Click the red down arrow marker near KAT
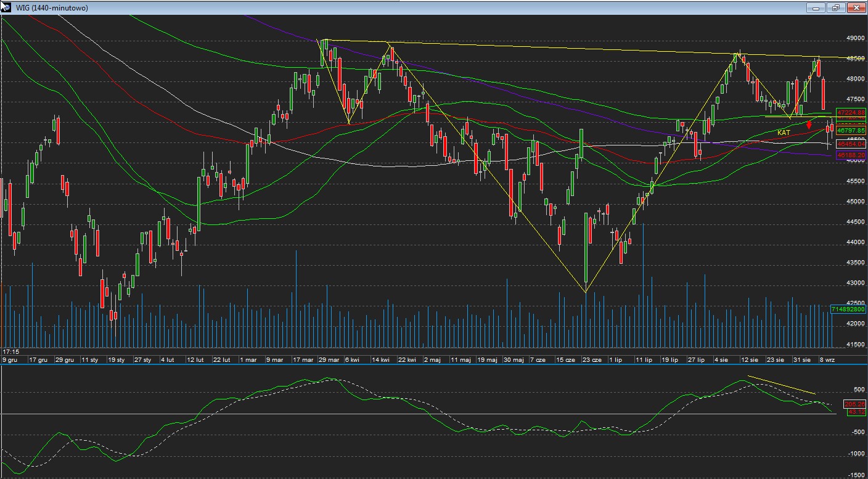Image resolution: width=868 pixels, height=479 pixels. 809,125
